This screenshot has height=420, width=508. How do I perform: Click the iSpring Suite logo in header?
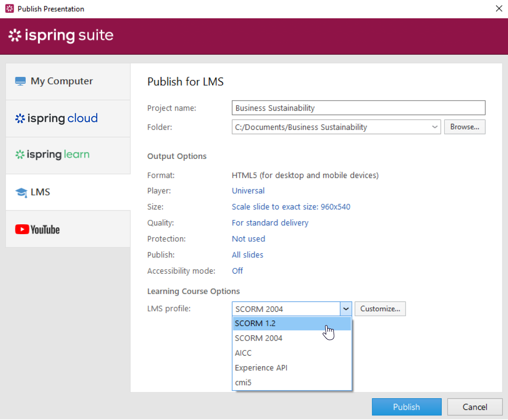point(61,36)
